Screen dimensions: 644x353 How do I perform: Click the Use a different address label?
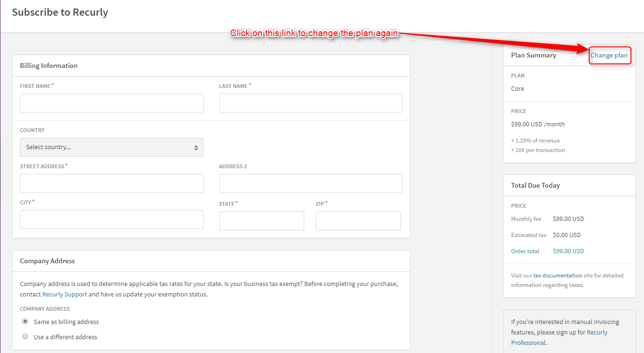tap(65, 337)
